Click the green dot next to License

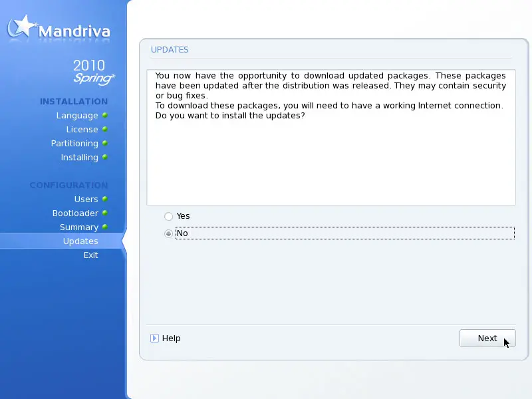(105, 129)
